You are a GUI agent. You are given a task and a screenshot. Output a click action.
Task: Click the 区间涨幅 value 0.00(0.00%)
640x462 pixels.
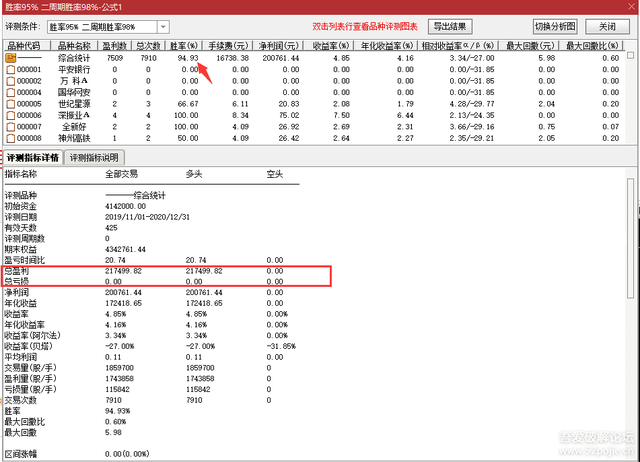127,454
